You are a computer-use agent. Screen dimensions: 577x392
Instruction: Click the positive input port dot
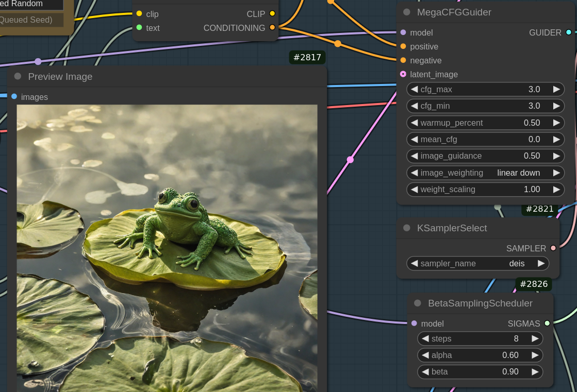point(403,46)
